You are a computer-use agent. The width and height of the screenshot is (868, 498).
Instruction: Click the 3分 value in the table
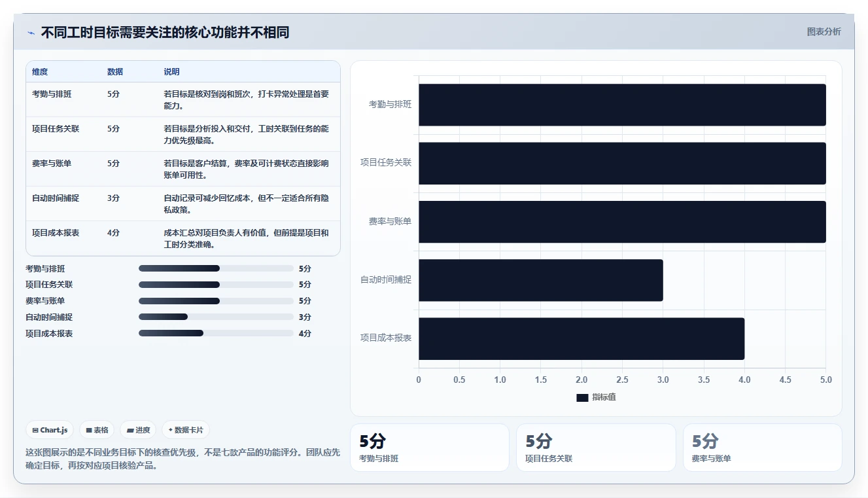pyautogui.click(x=113, y=198)
